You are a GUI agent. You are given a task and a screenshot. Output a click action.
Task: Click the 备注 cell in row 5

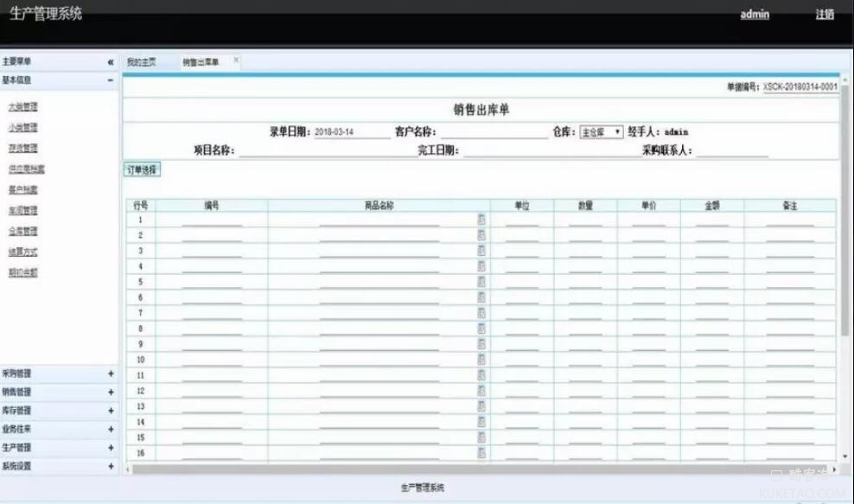[x=790, y=282]
